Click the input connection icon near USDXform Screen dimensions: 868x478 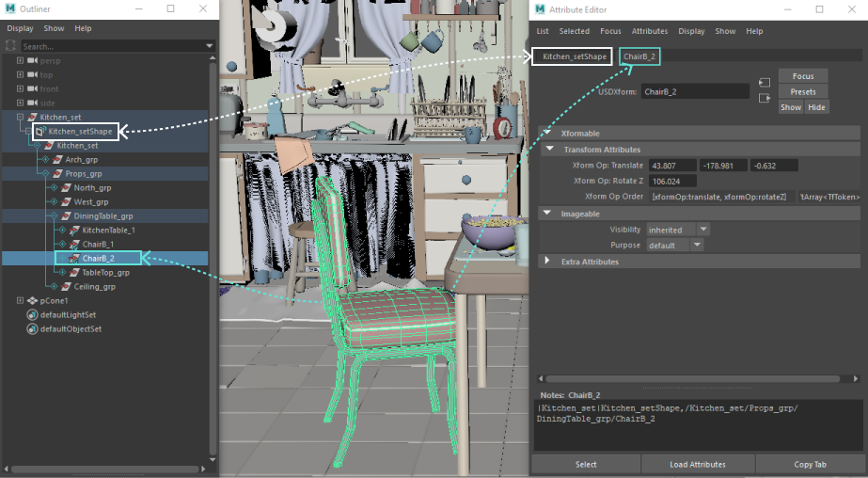point(764,83)
